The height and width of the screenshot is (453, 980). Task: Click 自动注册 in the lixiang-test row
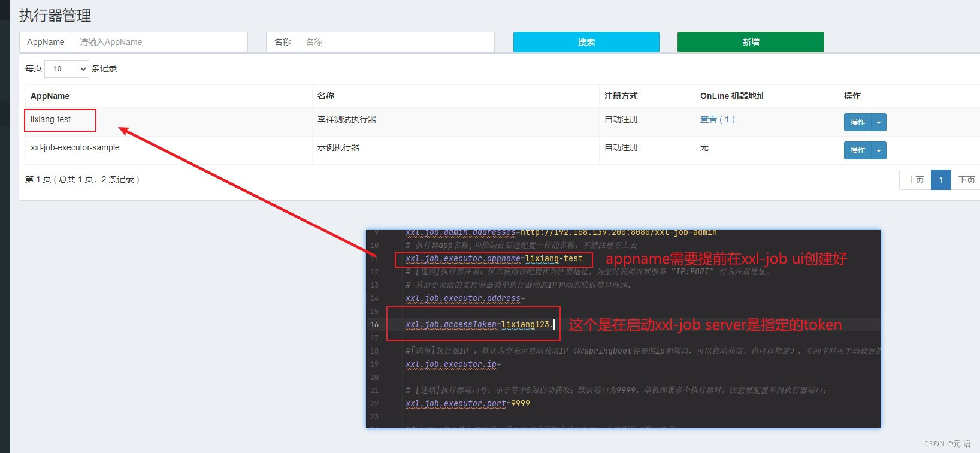pyautogui.click(x=621, y=119)
